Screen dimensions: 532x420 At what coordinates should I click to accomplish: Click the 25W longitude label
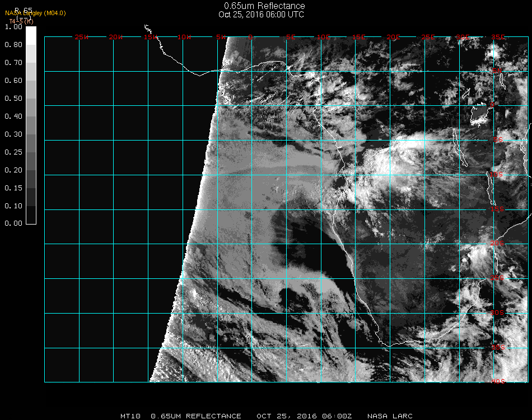point(82,38)
